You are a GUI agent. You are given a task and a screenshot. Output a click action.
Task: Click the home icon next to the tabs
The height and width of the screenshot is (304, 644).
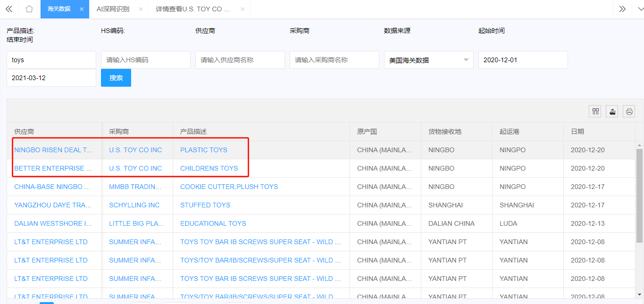pyautogui.click(x=29, y=9)
